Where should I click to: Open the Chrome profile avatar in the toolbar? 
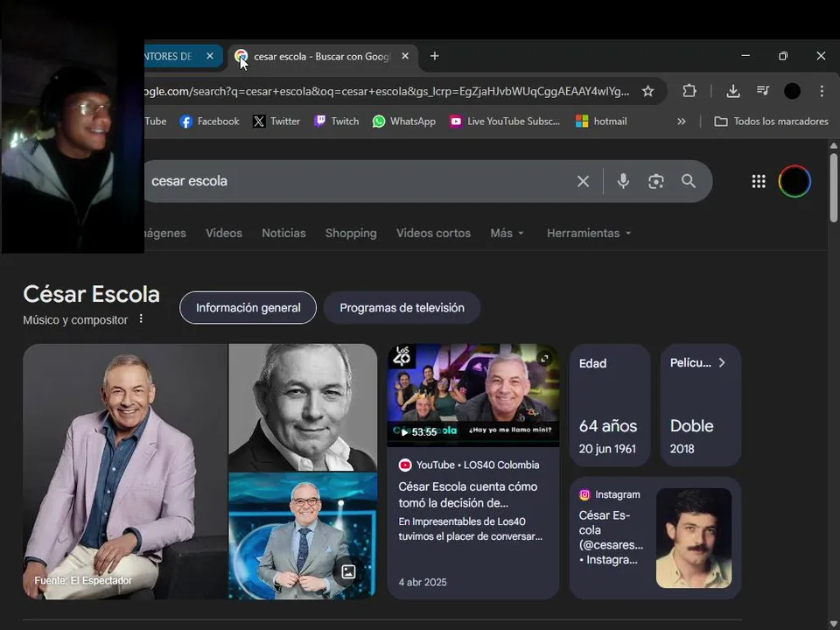tap(793, 91)
